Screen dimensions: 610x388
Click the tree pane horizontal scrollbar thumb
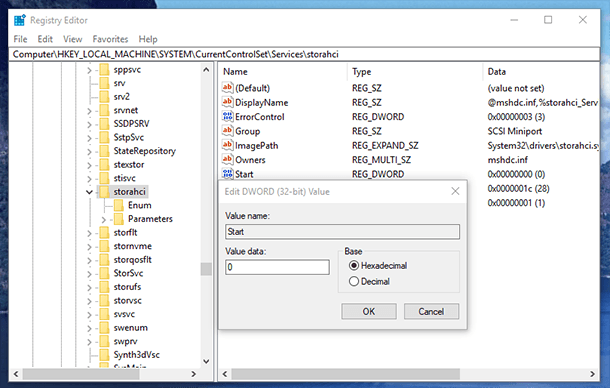pos(81,374)
